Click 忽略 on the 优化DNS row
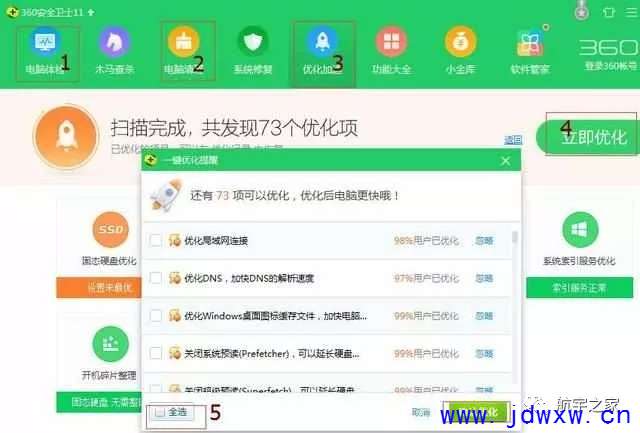640x433 pixels. [x=484, y=278]
